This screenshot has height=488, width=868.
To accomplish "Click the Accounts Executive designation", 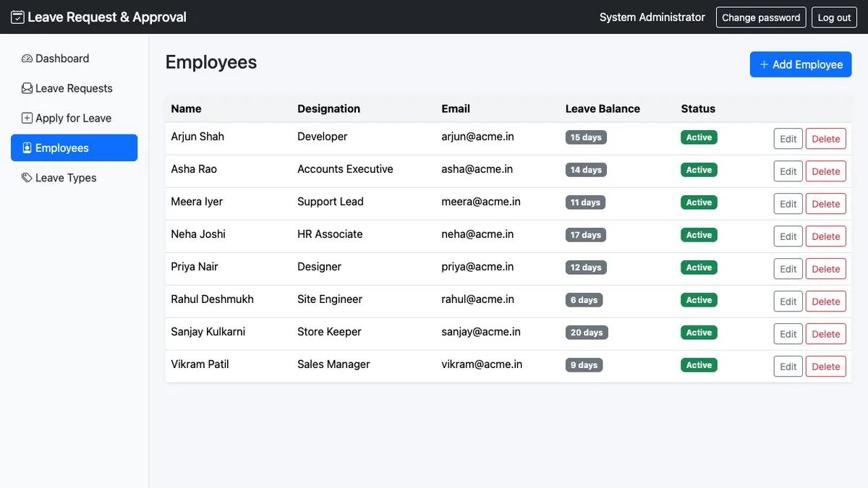I will (345, 169).
